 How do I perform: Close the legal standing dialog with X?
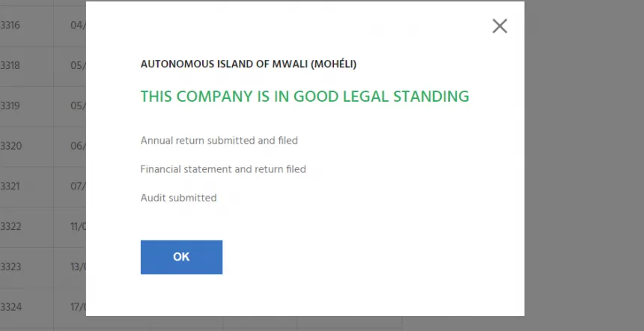pos(499,26)
